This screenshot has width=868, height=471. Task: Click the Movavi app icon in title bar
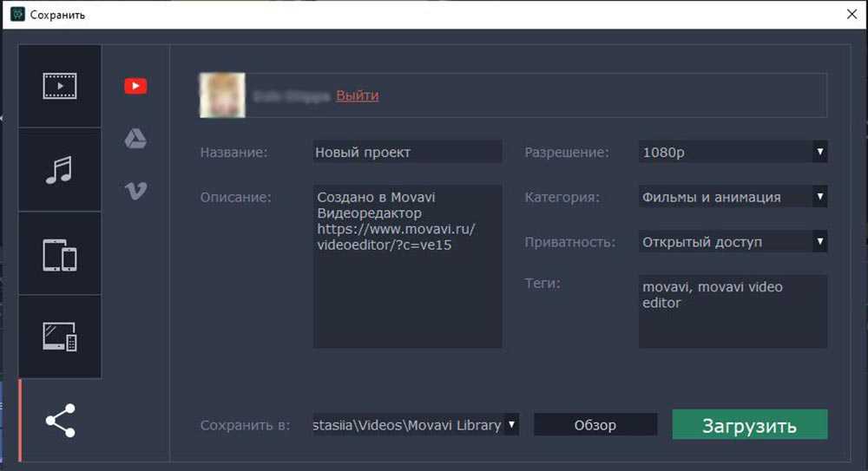click(x=16, y=15)
